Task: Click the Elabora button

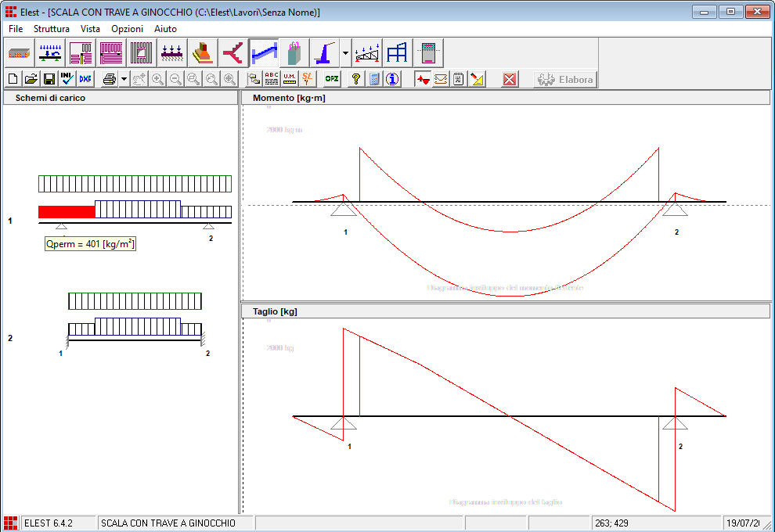Action: [x=565, y=79]
